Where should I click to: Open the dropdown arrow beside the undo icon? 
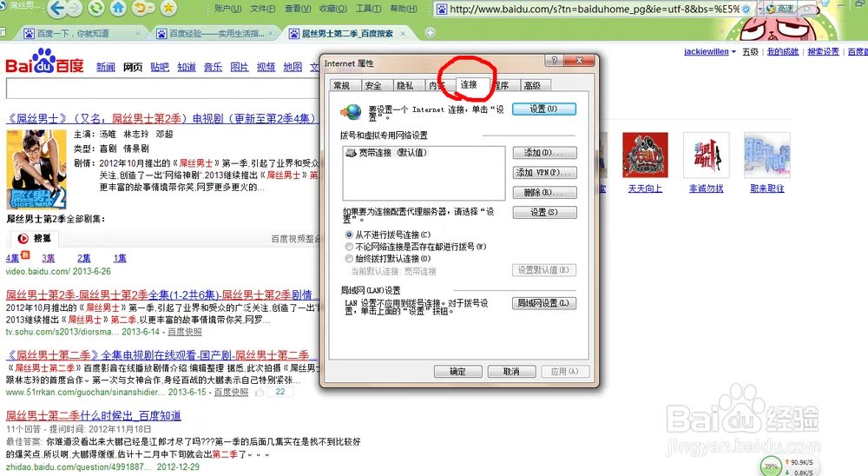[x=151, y=9]
